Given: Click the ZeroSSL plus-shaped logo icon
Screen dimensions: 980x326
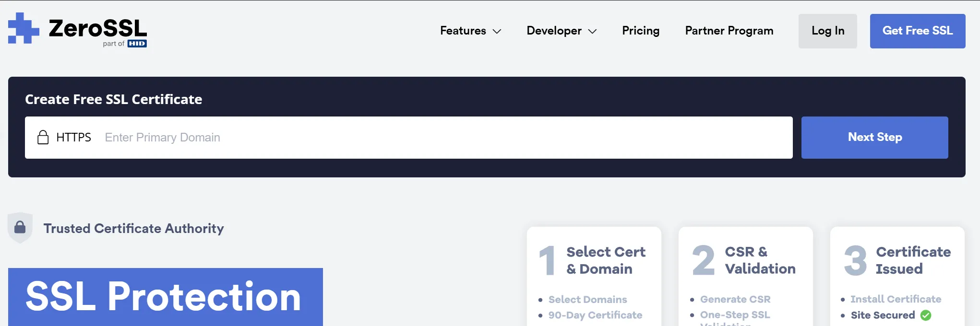Looking at the screenshot, I should pyautogui.click(x=24, y=28).
